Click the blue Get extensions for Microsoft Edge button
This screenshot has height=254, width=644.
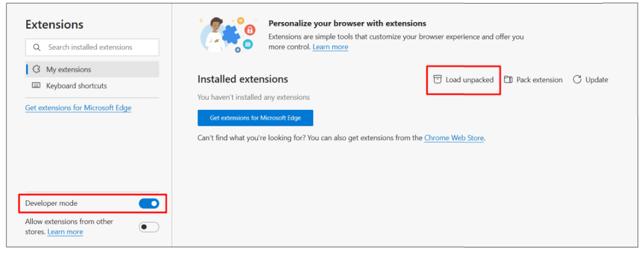click(255, 118)
